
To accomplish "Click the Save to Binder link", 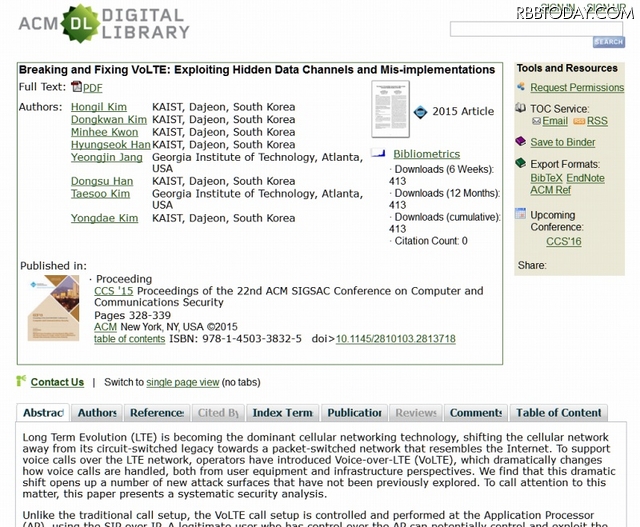I will click(x=563, y=142).
